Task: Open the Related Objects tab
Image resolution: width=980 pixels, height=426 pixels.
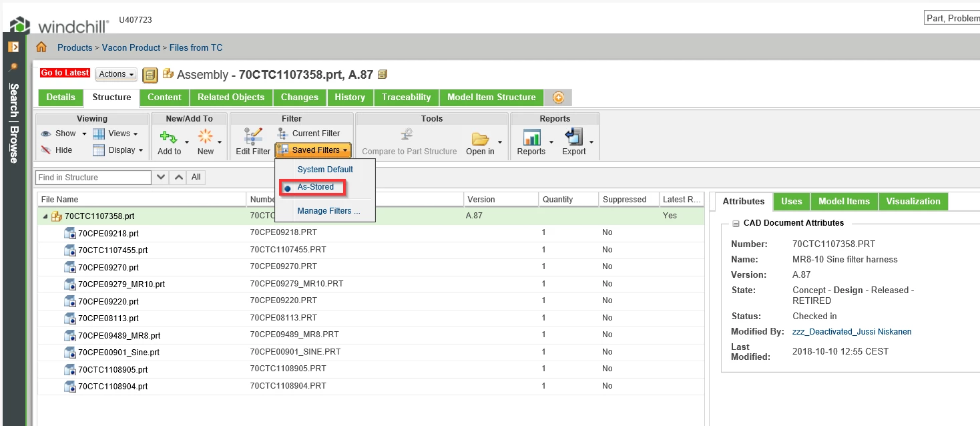Action: [231, 97]
